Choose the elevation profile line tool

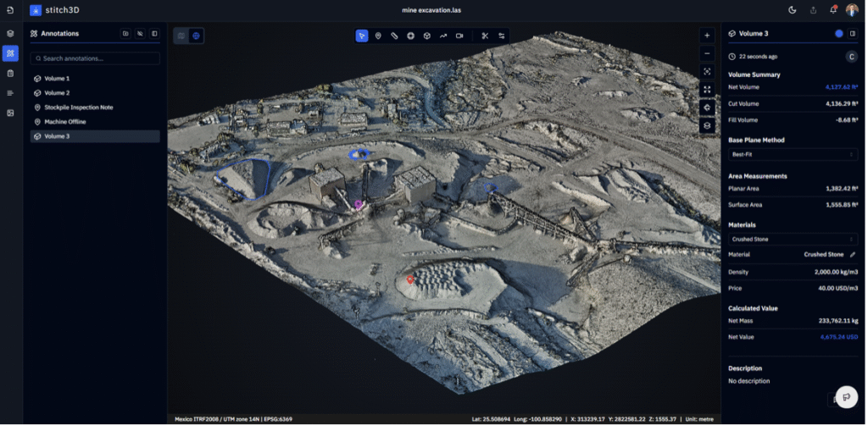(x=443, y=36)
